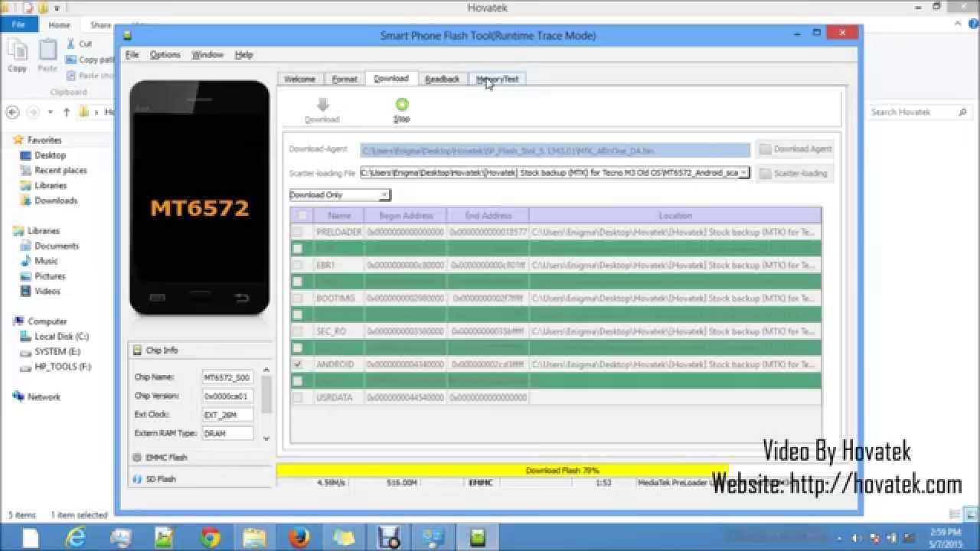Click the Scatter-loading folder icon

[x=765, y=174]
